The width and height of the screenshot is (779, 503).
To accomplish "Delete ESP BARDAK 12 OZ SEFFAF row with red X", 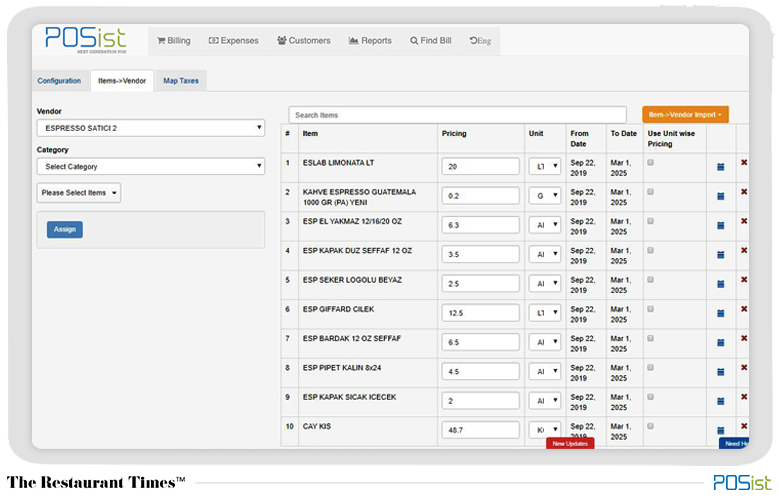I will tap(744, 338).
